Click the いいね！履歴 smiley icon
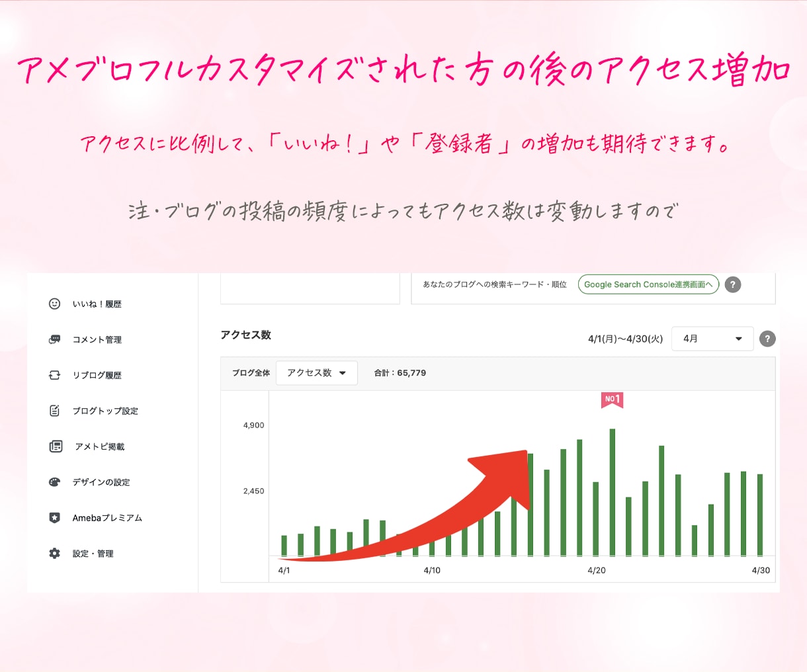 pyautogui.click(x=55, y=304)
